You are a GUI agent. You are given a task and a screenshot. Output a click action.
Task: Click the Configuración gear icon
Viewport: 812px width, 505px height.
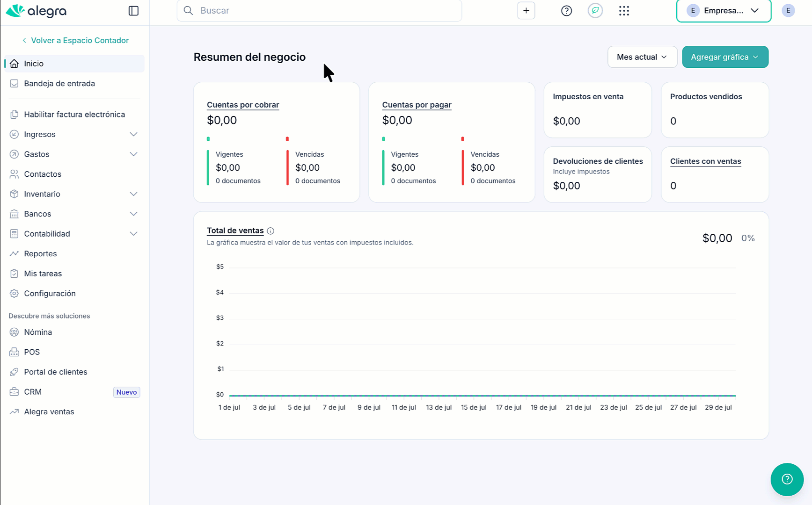click(x=15, y=293)
